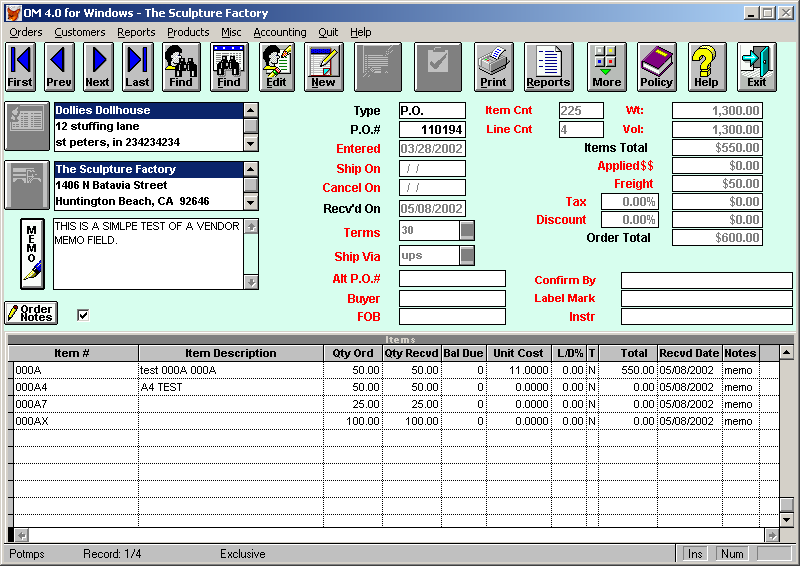Click the Find binoculars person icon

point(181,67)
